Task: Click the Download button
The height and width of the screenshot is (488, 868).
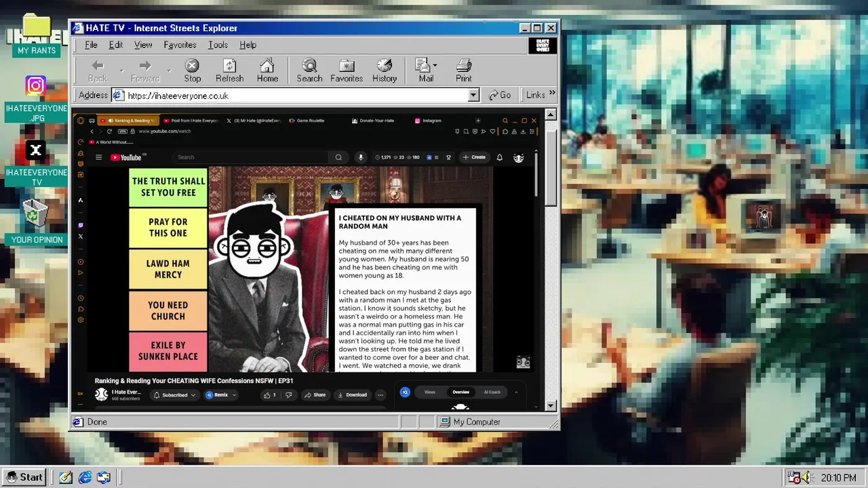Action: (x=353, y=395)
